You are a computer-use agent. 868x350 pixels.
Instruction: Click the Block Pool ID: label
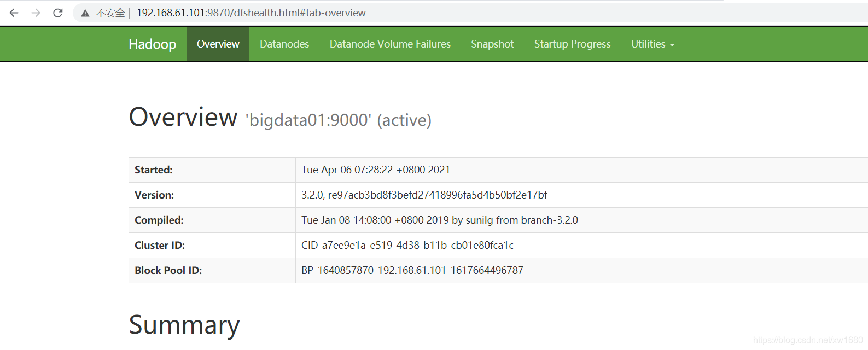(168, 270)
